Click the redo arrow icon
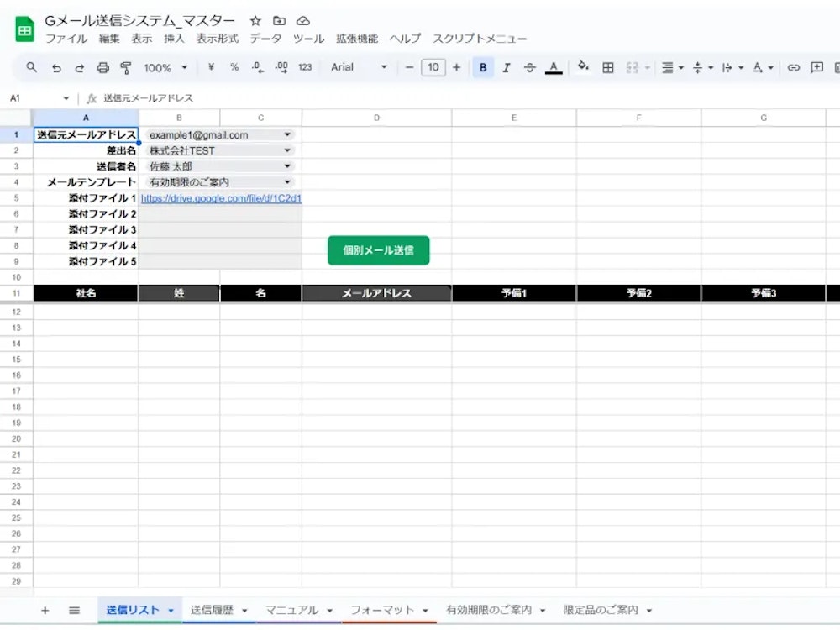This screenshot has height=630, width=840. (x=79, y=68)
